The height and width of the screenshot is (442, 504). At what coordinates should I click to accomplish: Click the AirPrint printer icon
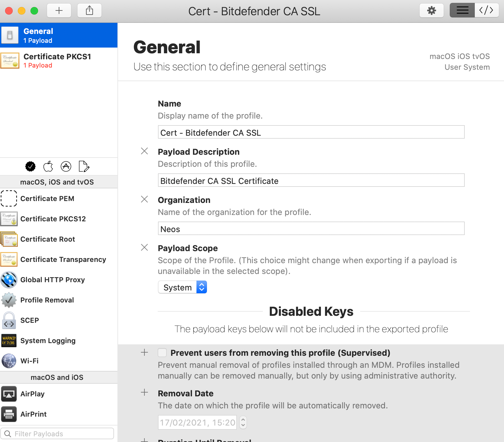9,414
